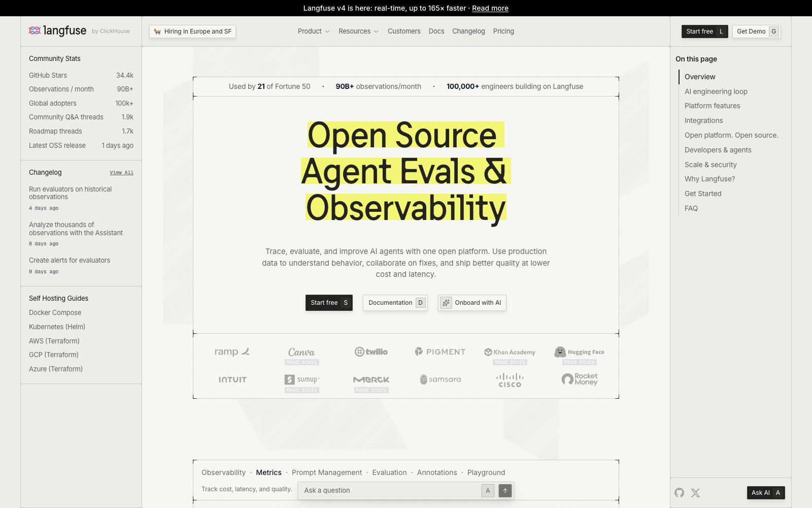Jump to Platform features section
Viewport: 812px width, 508px height.
point(713,106)
